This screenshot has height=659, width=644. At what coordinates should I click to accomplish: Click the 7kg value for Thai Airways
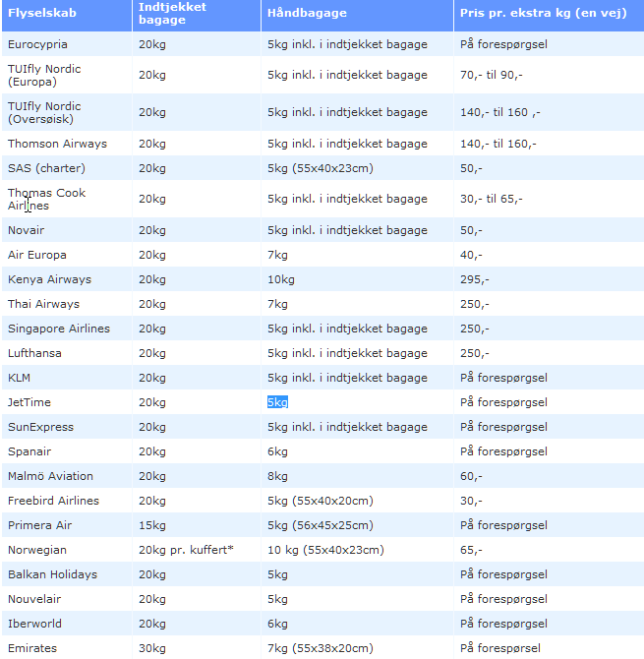pos(277,304)
